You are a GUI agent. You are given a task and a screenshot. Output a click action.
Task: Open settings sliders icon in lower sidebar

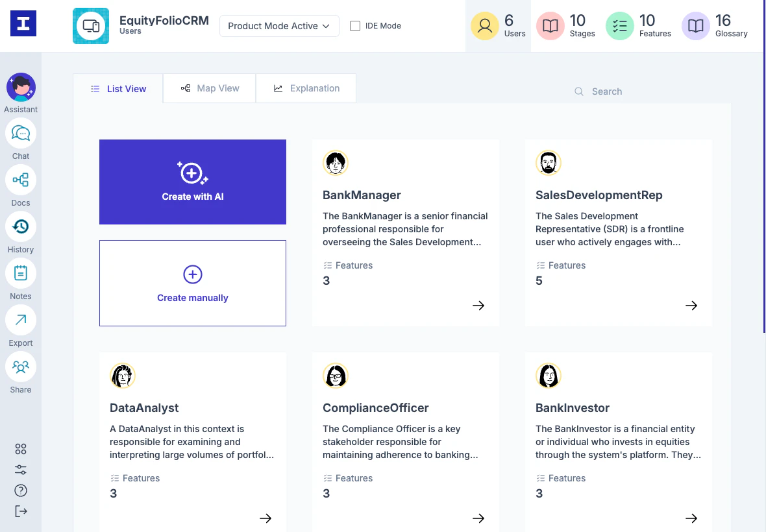click(20, 470)
